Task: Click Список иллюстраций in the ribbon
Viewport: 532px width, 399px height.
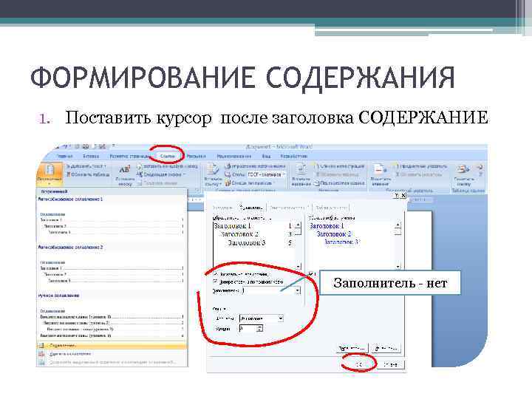Action: 339,166
